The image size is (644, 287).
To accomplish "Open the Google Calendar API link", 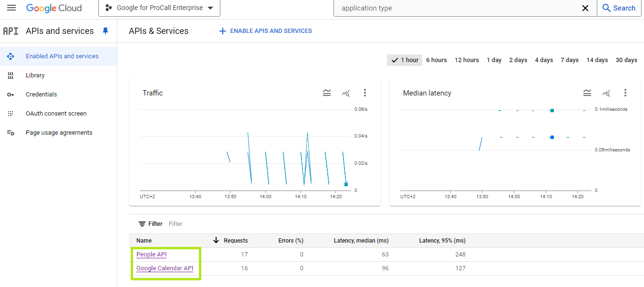I will pos(165,268).
